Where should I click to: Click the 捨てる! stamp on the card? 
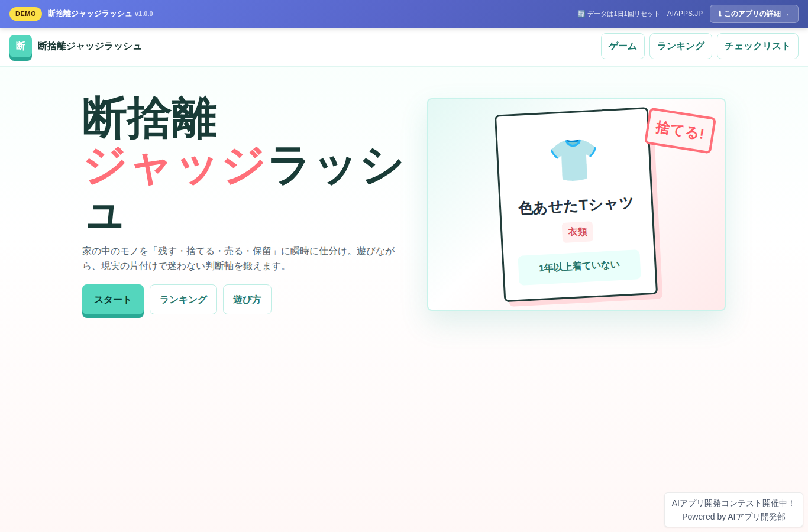[x=680, y=131]
